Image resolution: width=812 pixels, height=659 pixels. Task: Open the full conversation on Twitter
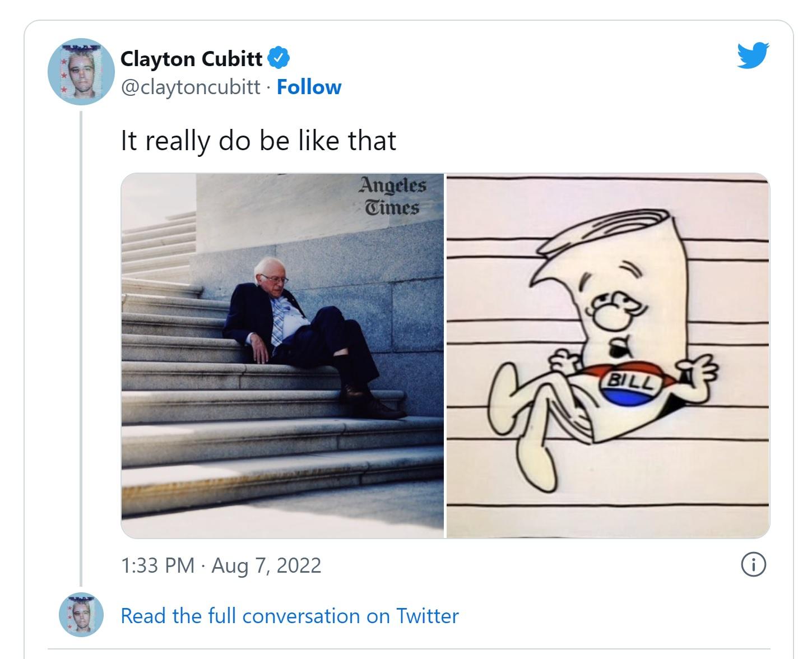tap(289, 615)
